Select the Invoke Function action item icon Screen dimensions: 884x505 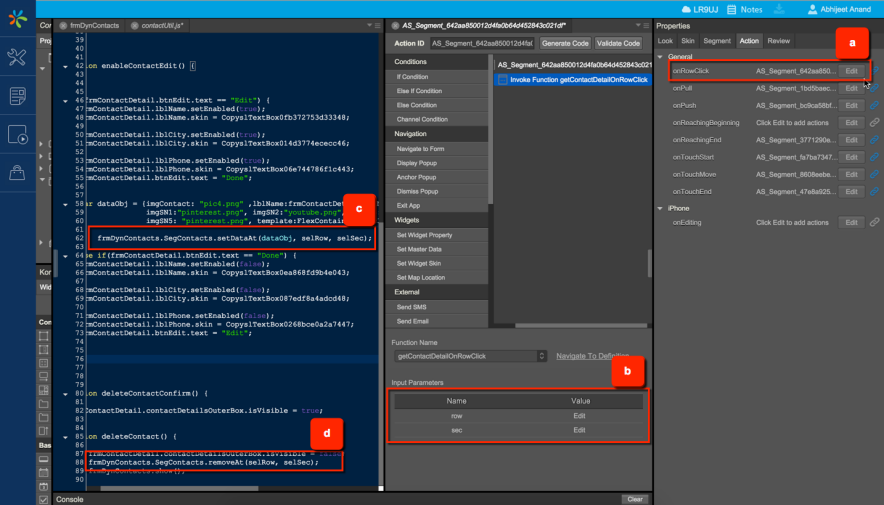click(x=502, y=79)
